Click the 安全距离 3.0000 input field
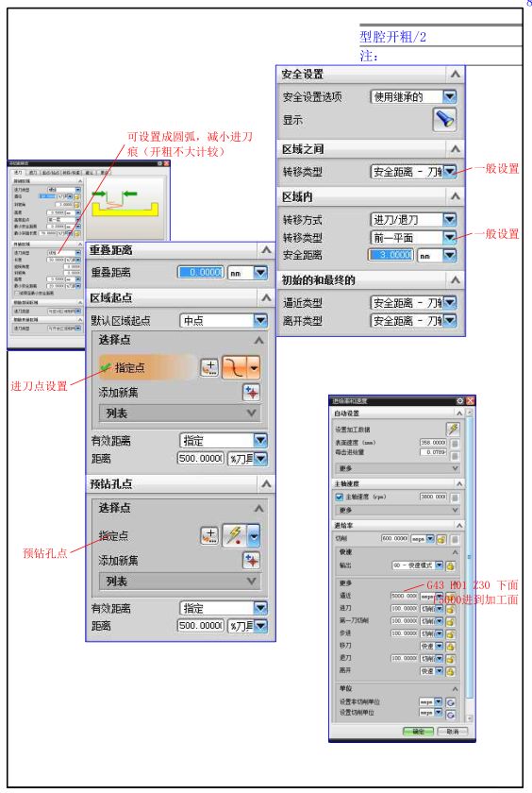 tap(391, 256)
